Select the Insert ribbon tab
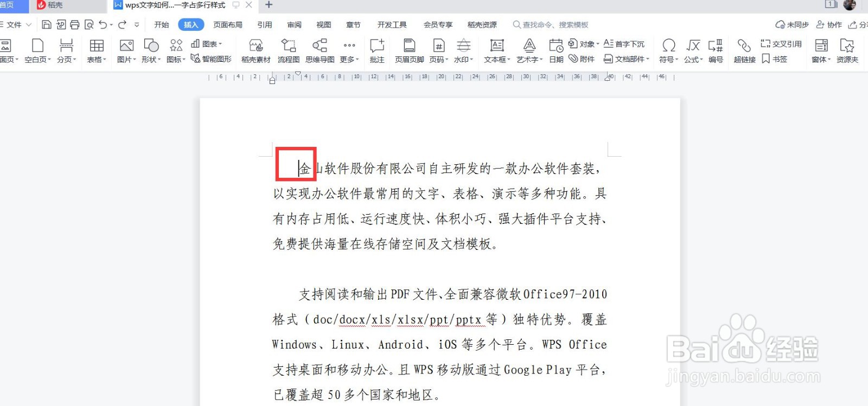This screenshot has height=406, width=868. tap(191, 24)
